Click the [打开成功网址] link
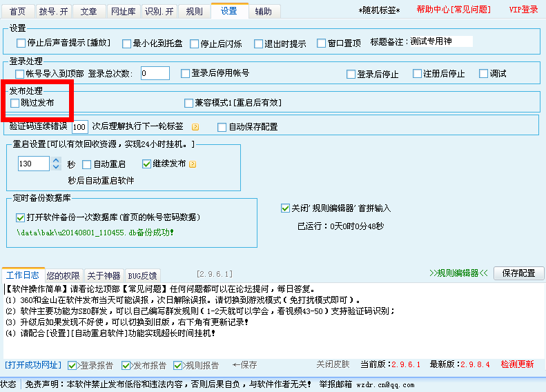 [x=32, y=365]
